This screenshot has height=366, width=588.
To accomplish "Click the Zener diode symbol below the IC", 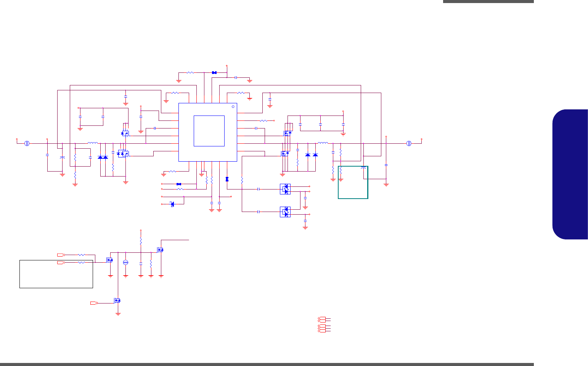I will pyautogui.click(x=172, y=204).
